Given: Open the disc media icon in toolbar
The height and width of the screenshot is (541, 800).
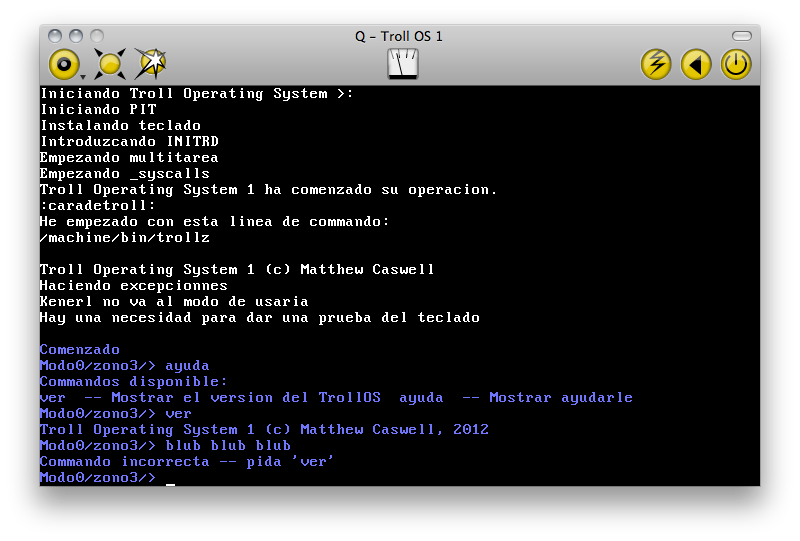Looking at the screenshot, I should (x=64, y=64).
